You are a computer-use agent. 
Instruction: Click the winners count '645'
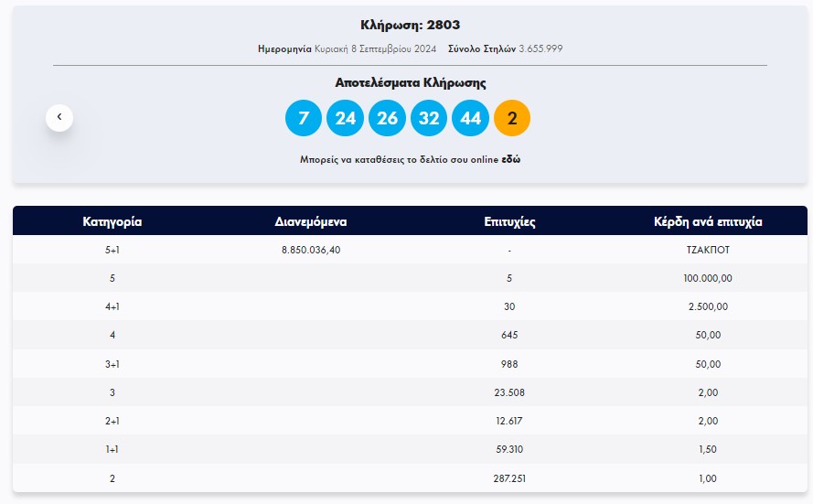[x=509, y=336]
